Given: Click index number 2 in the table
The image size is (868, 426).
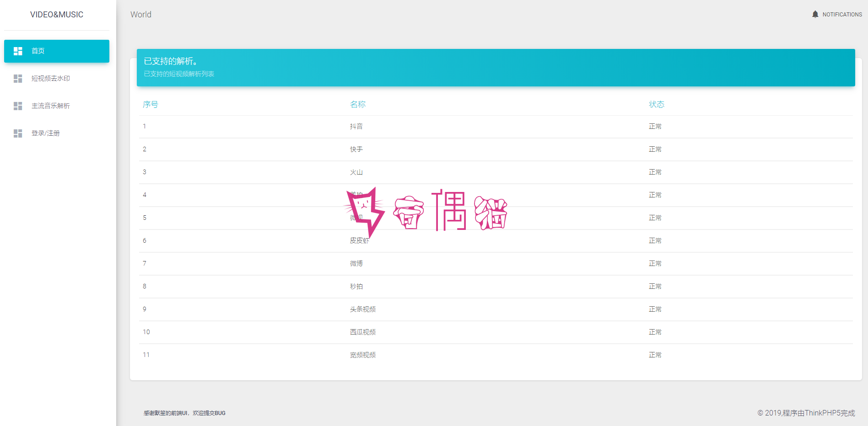Looking at the screenshot, I should click(145, 149).
